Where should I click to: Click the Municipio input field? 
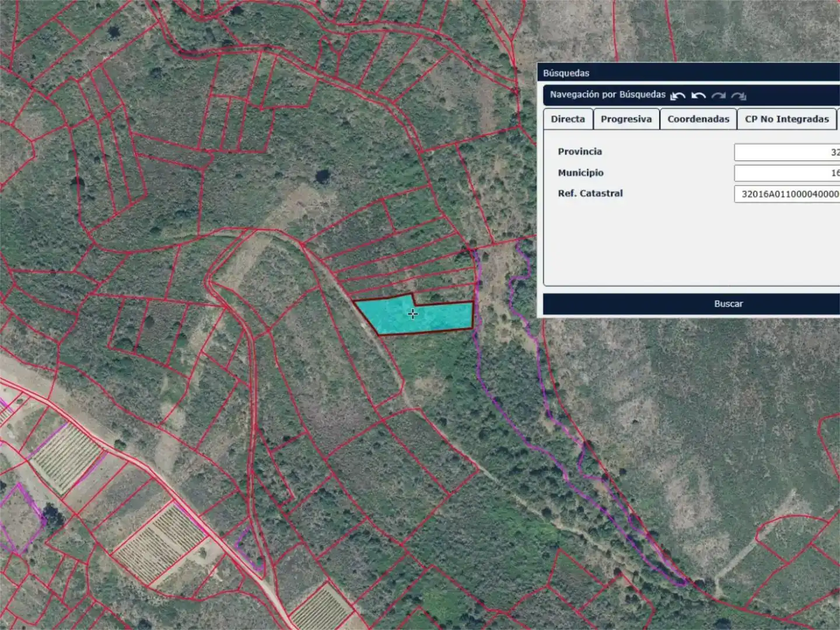[x=787, y=173]
